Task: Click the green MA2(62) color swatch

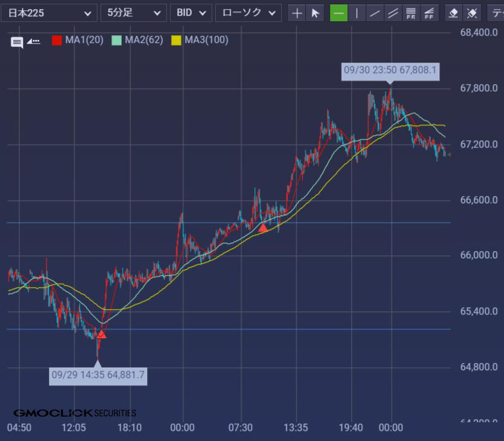Action: (117, 41)
